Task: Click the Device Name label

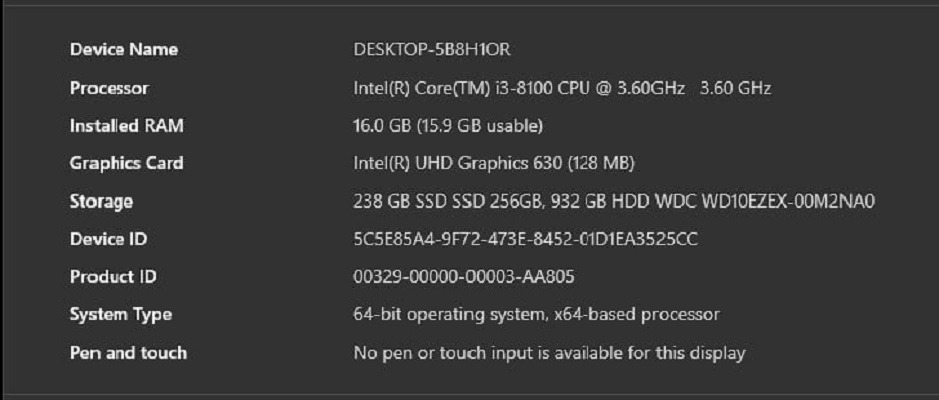Action: 123,49
